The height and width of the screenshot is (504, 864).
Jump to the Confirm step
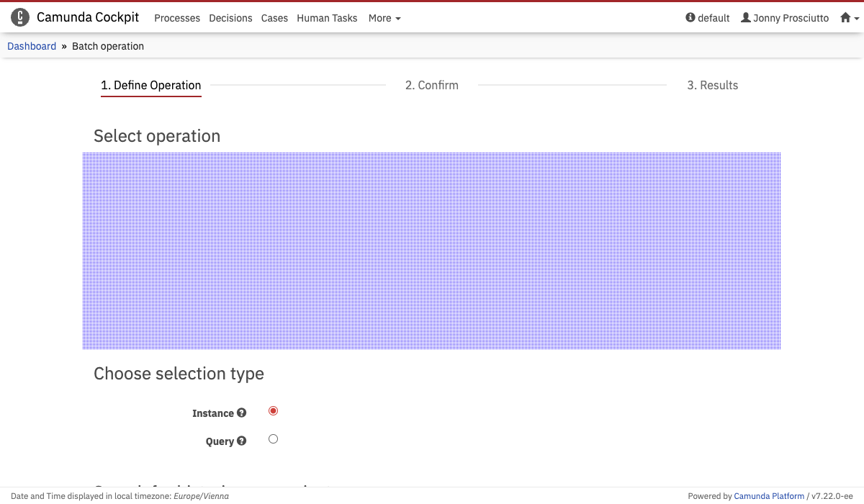431,85
